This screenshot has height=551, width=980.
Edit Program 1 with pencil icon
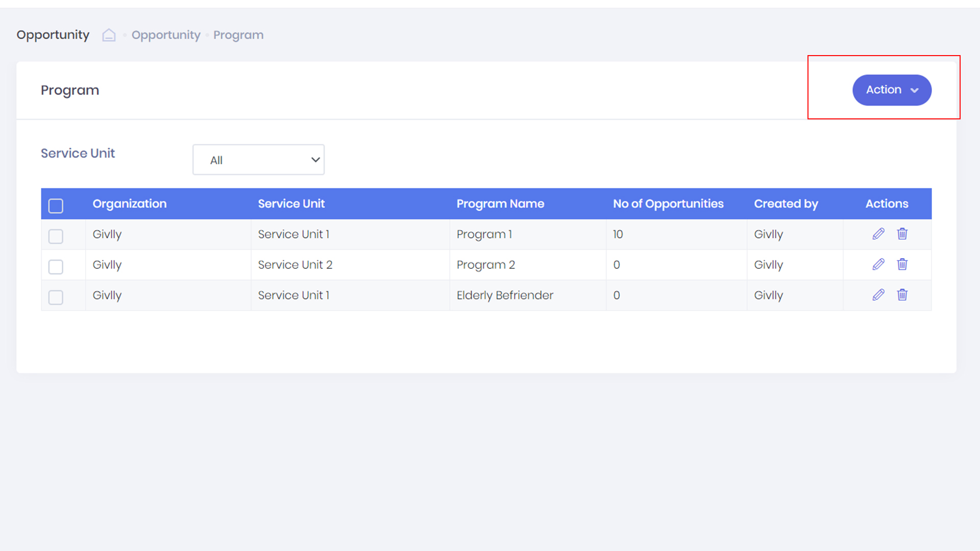click(x=878, y=234)
